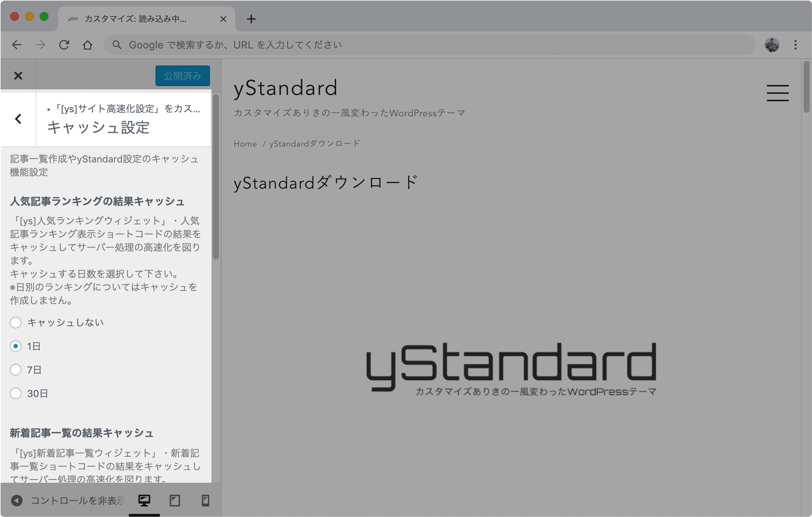The image size is (812, 517).
Task: Open the Chrome three-dot menu
Action: 795,45
